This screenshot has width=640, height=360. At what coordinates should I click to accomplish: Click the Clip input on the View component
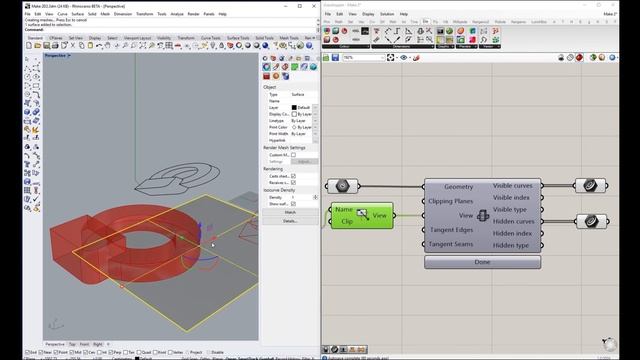pos(347,221)
